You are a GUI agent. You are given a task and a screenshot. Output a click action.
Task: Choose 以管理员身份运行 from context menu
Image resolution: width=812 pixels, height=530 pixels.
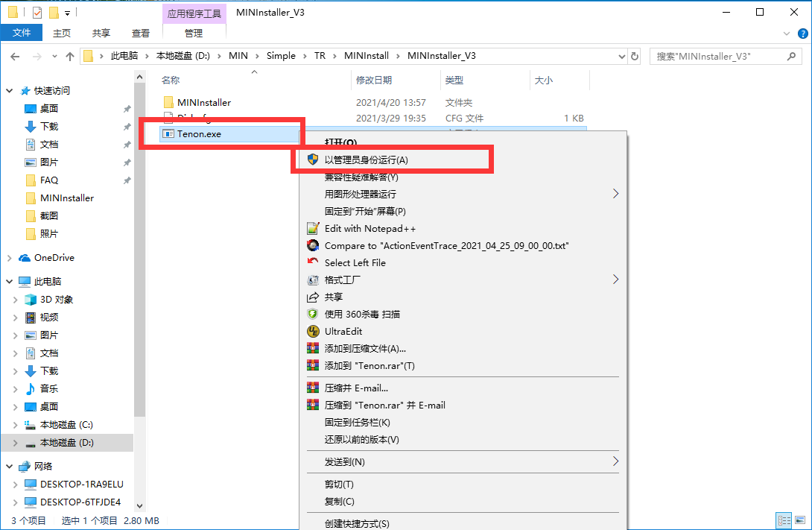coord(367,160)
